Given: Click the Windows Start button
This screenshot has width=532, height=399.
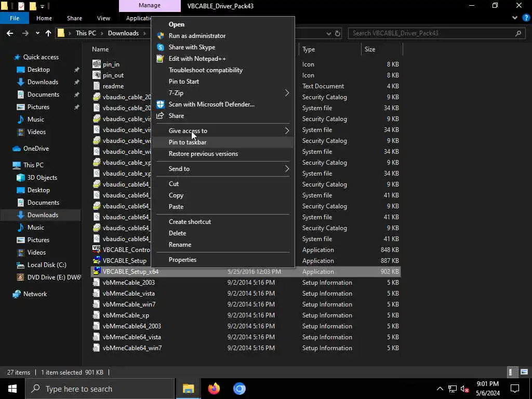Looking at the screenshot, I should (x=12, y=389).
